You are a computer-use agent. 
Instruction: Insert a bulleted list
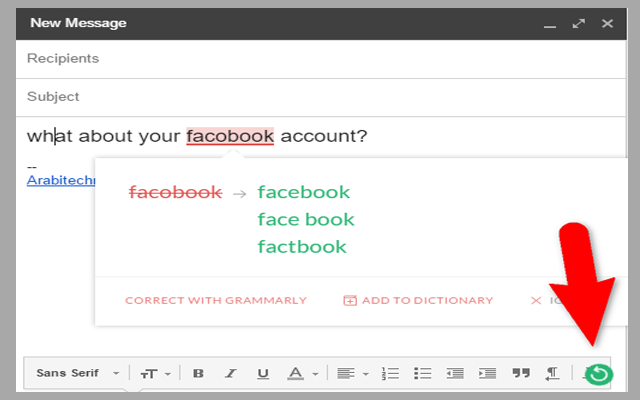point(423,373)
